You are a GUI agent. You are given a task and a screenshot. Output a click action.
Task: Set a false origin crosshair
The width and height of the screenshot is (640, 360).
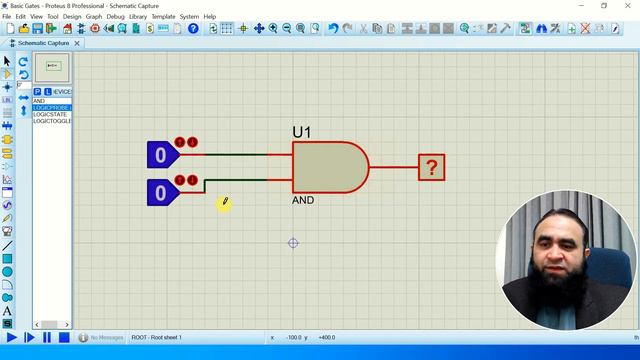pyautogui.click(x=243, y=29)
